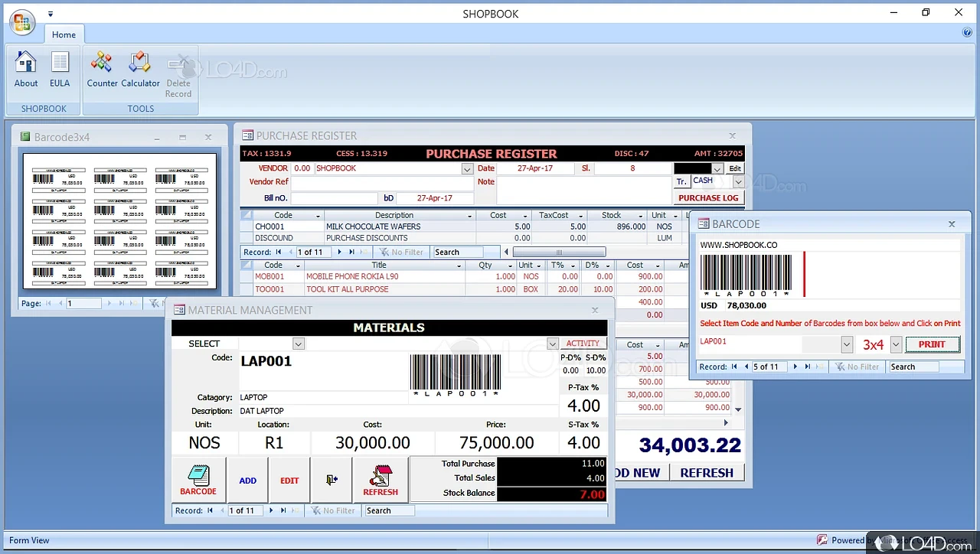Expand the SELECT dropdown in Materials
The height and width of the screenshot is (554, 980).
pos(299,344)
